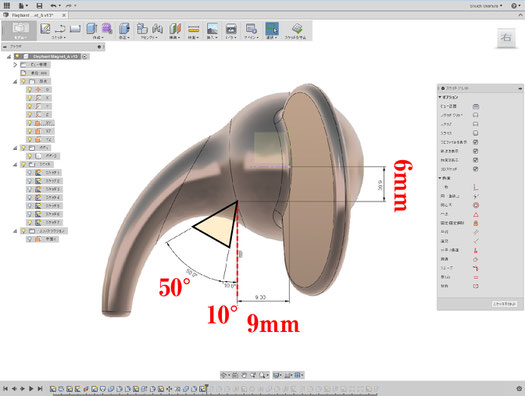Open the file menu dropdown arrow

27,6
